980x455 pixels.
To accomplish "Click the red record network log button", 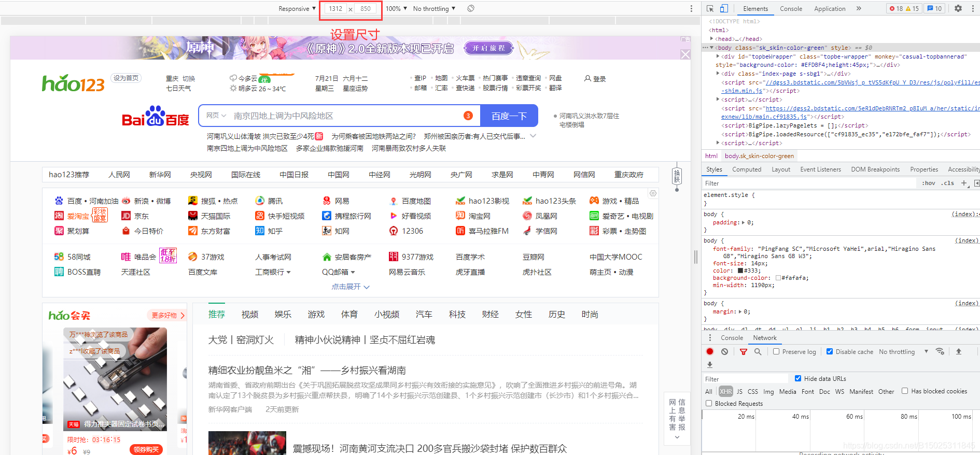I will (710, 351).
